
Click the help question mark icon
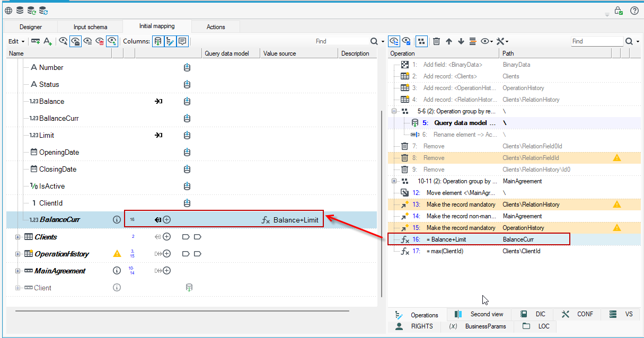[634, 11]
